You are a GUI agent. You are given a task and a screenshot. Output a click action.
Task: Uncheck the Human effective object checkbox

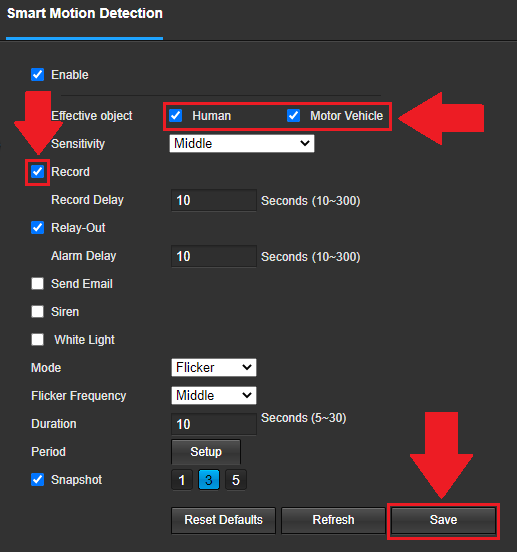click(x=175, y=115)
